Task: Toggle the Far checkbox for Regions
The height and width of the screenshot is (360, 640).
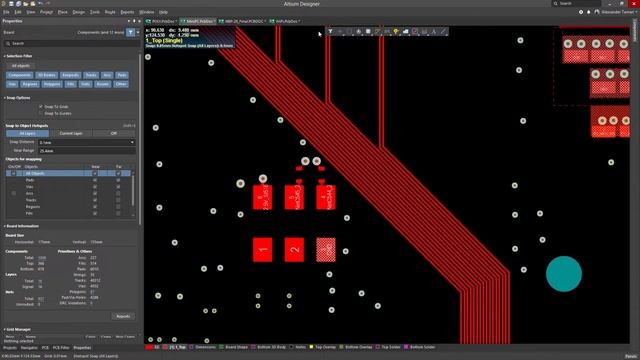Action: tap(118, 207)
